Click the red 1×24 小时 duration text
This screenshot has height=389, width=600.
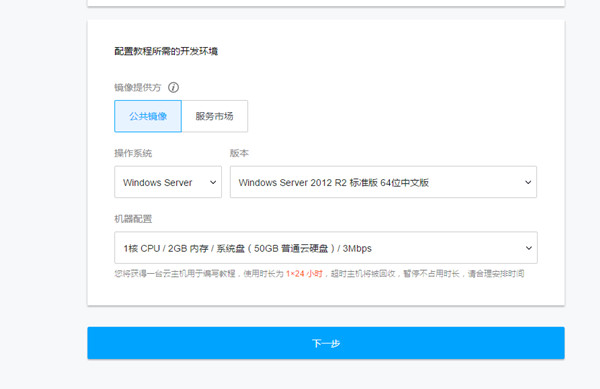304,274
